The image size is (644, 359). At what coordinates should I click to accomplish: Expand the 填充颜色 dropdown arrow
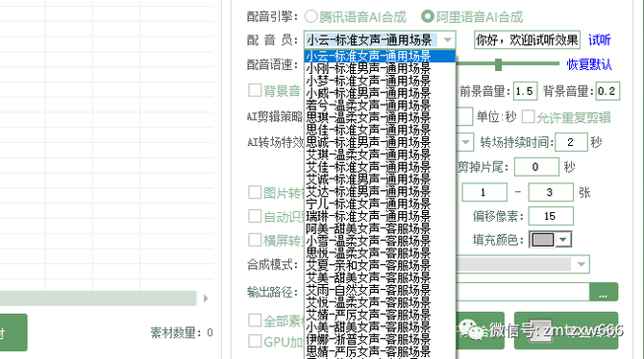click(x=563, y=240)
